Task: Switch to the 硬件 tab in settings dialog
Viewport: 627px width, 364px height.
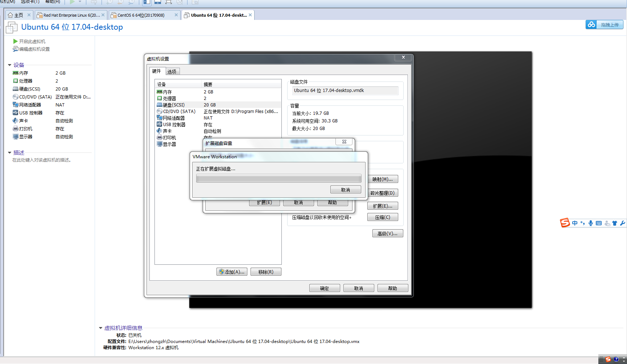Action: point(157,71)
